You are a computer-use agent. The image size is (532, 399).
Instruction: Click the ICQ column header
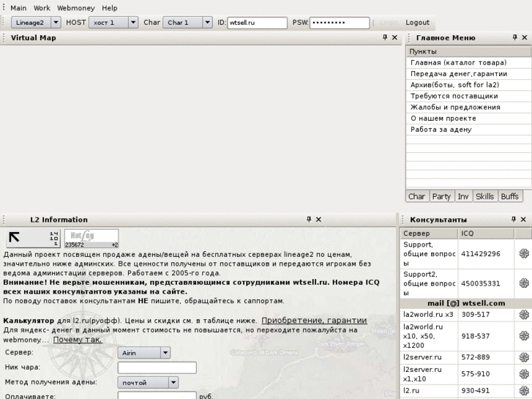(x=486, y=234)
